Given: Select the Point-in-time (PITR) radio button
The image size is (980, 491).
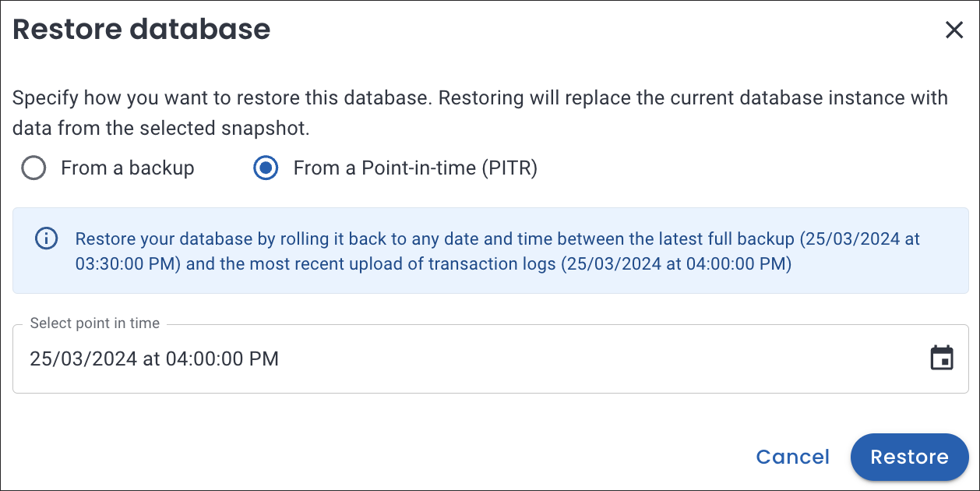Looking at the screenshot, I should [266, 168].
